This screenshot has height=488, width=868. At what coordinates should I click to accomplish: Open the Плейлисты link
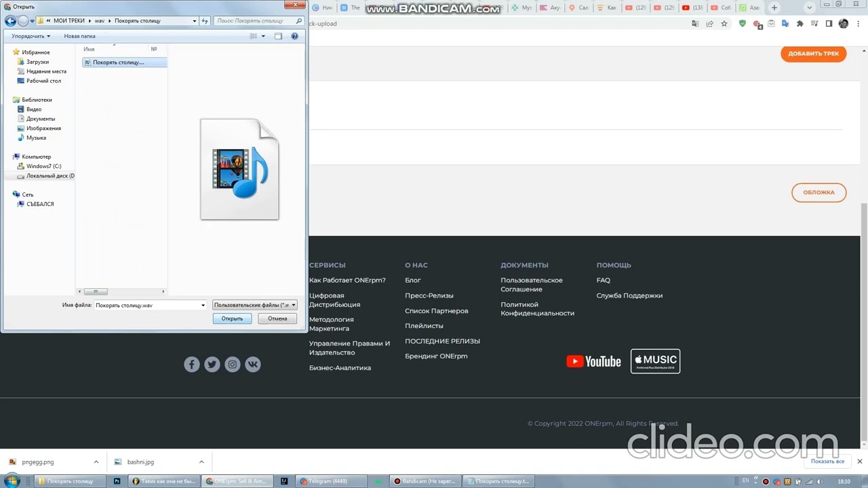coord(424,326)
